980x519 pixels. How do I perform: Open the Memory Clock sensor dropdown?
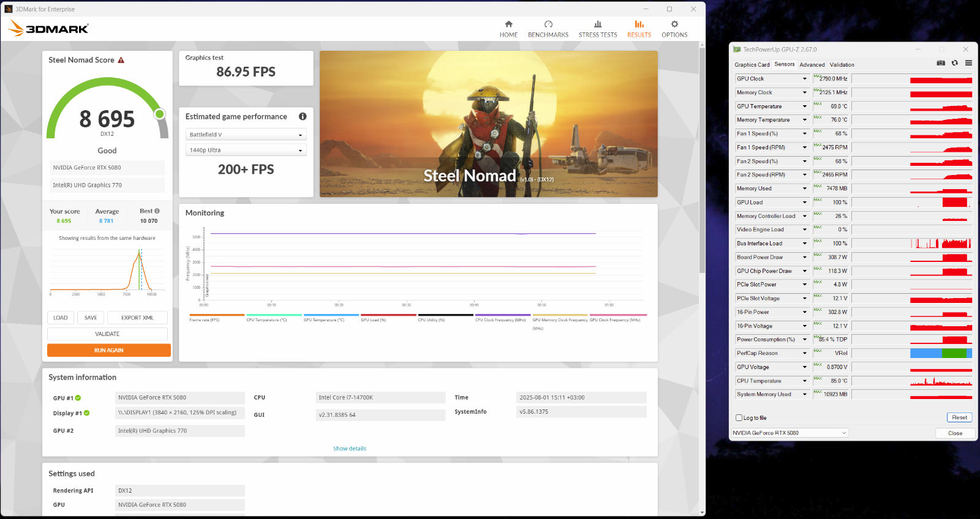(x=805, y=92)
